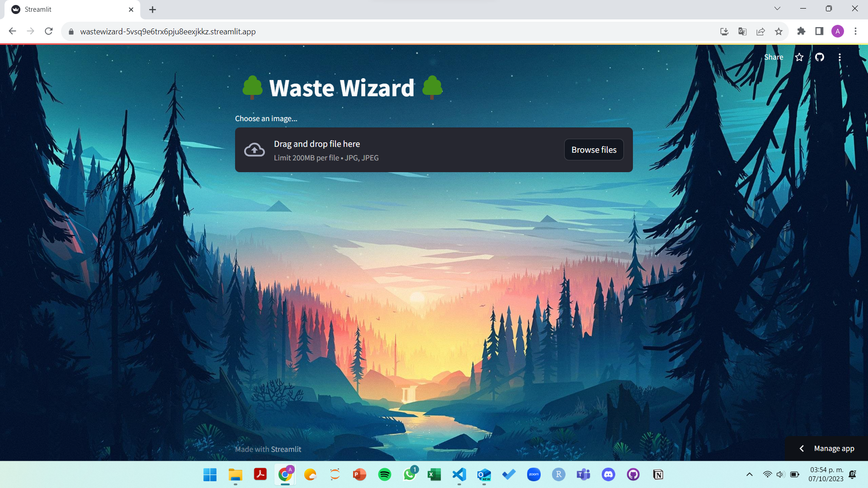868x488 pixels.
Task: Open Streamlit app three-dot menu
Action: click(840, 57)
